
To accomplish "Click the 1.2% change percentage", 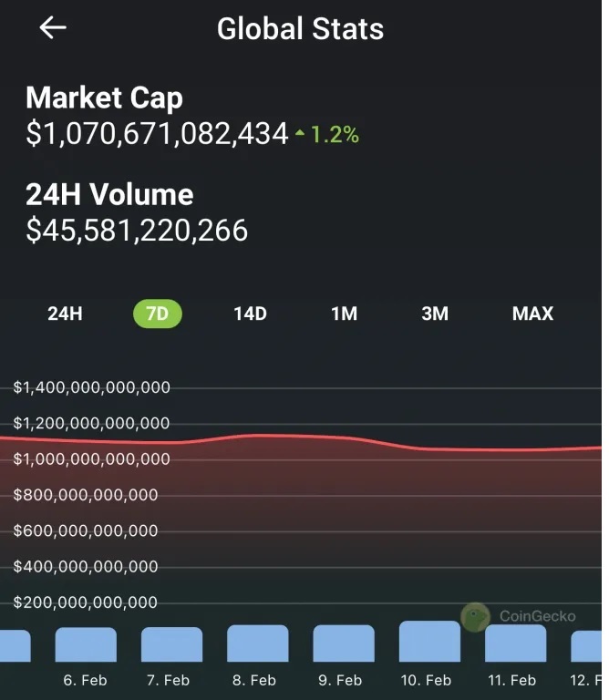I will [x=335, y=135].
